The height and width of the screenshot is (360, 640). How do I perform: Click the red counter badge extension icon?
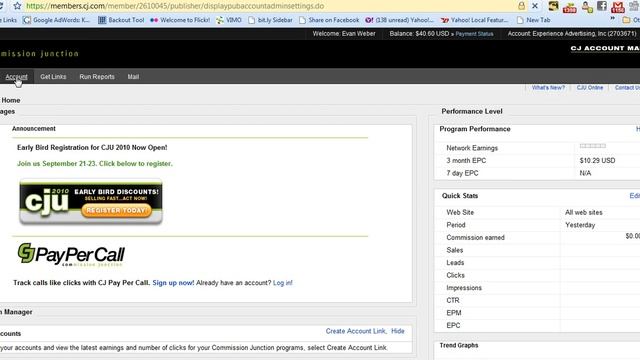pyautogui.click(x=570, y=7)
